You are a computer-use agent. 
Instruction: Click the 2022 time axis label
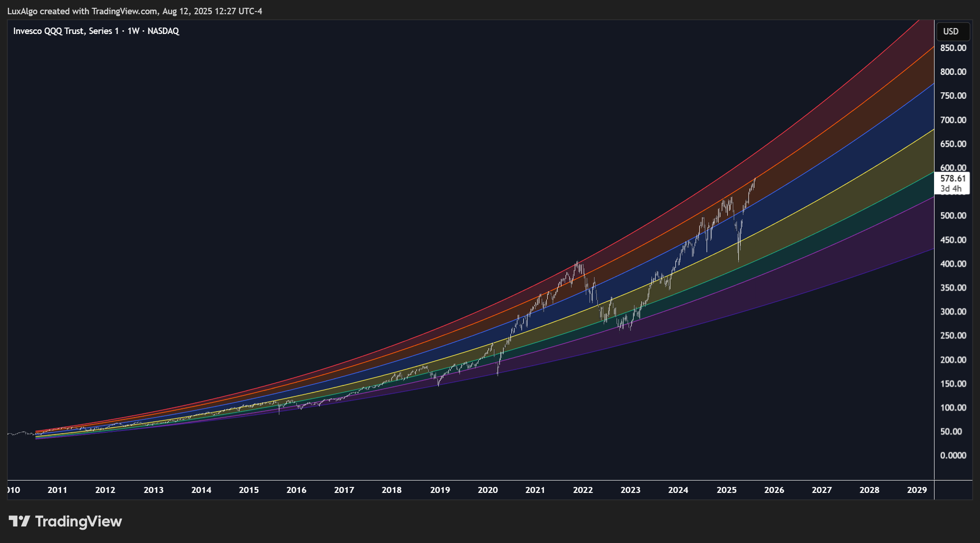583,490
